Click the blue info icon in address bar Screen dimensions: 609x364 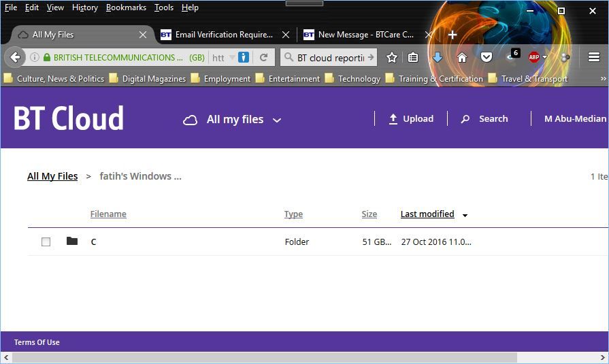243,58
